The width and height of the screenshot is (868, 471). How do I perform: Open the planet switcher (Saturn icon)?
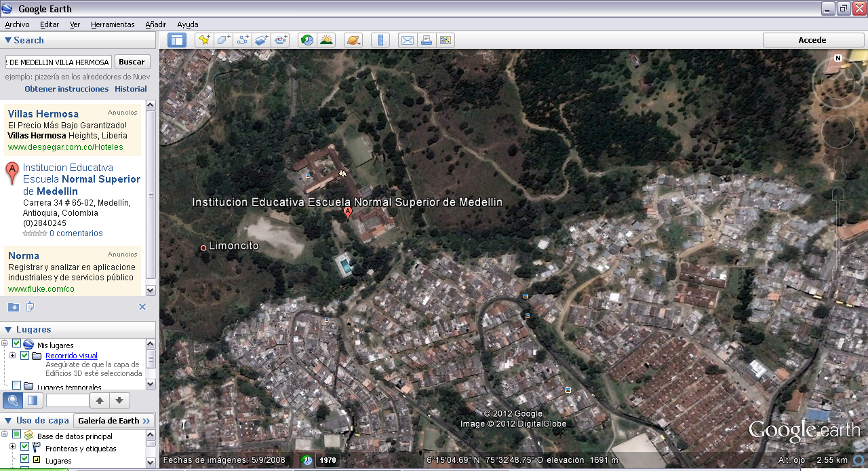tap(353, 40)
